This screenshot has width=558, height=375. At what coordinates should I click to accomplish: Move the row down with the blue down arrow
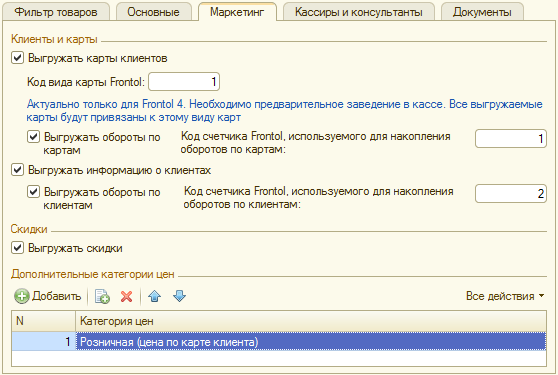click(179, 296)
